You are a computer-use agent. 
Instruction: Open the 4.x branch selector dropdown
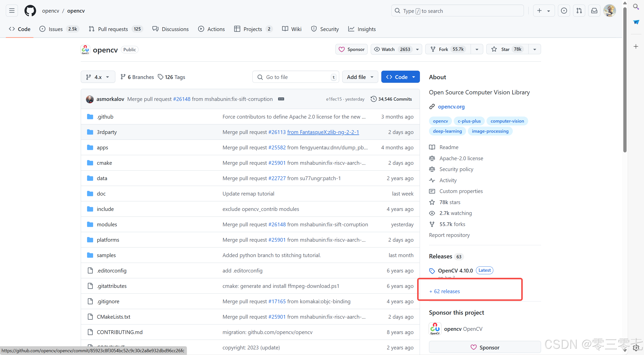click(x=98, y=77)
